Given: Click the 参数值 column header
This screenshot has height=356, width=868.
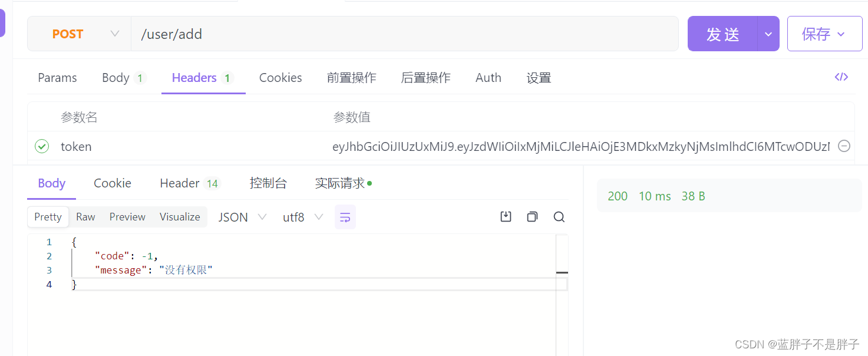Looking at the screenshot, I should 352,117.
